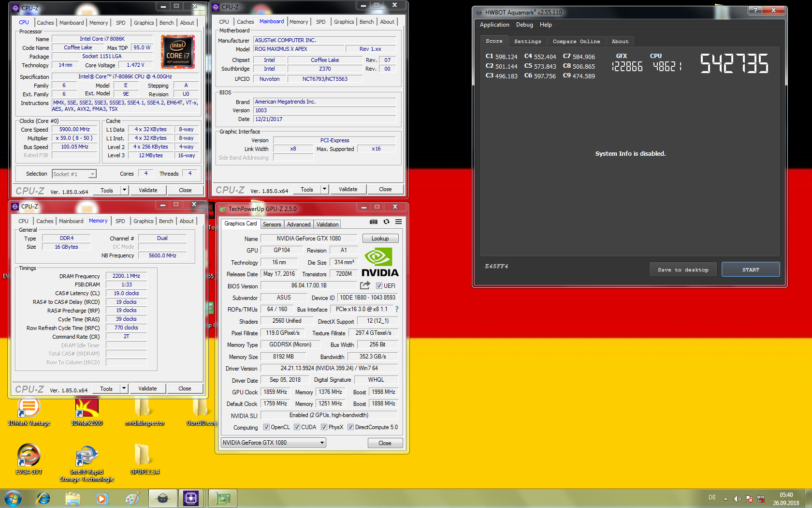Screen dimensions: 812x508
Task: Open the 3DMark2000 desktop shortcut
Action: (87, 412)
